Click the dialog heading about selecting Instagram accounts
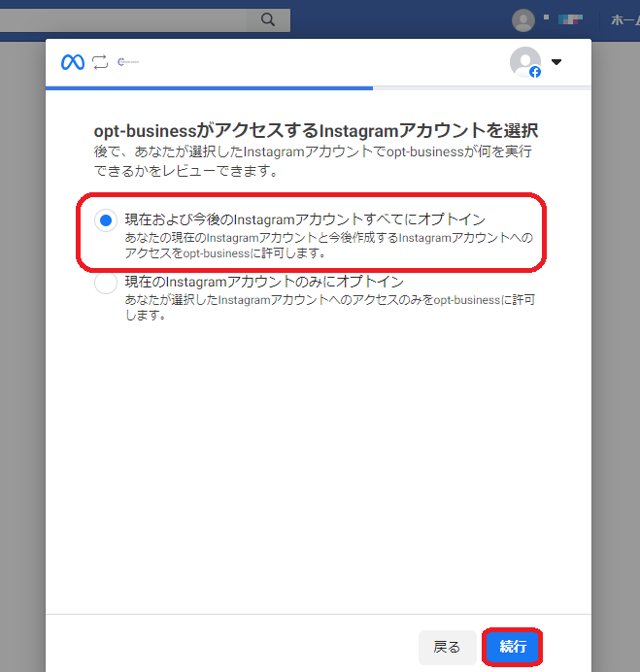This screenshot has height=672, width=640. [316, 130]
